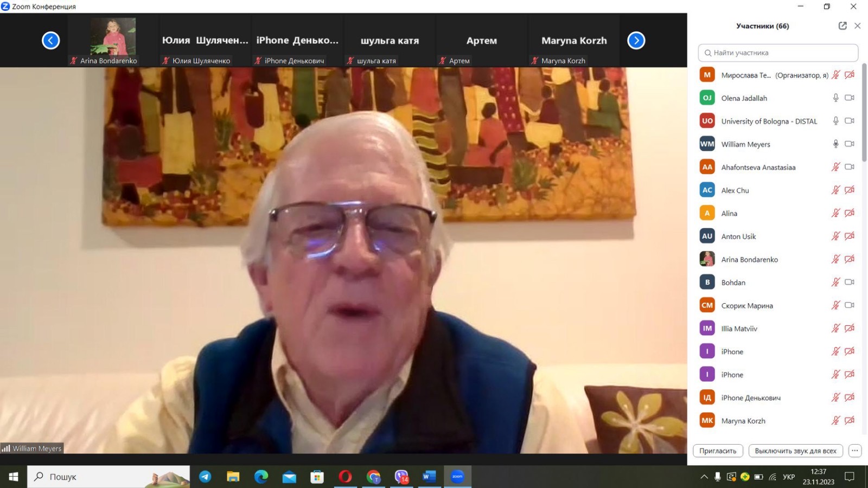This screenshot has height=488, width=868.
Task: Open File Explorer from taskbar
Action: click(x=233, y=477)
